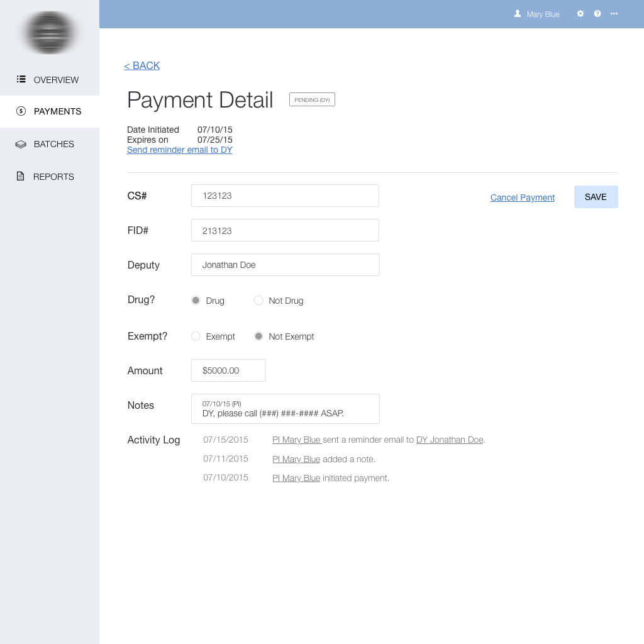Click the Overview list icon in the sidebar
The width and height of the screenshot is (644, 644).
tap(21, 79)
